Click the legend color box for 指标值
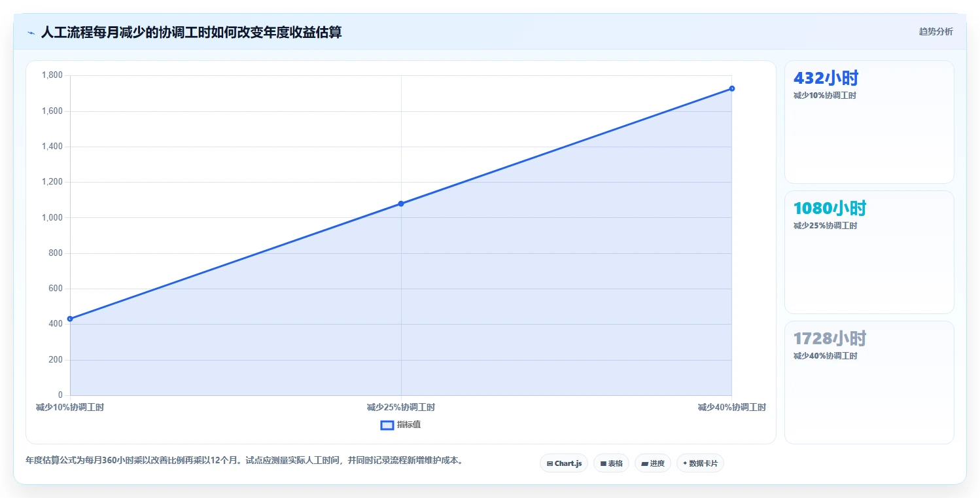 point(387,425)
